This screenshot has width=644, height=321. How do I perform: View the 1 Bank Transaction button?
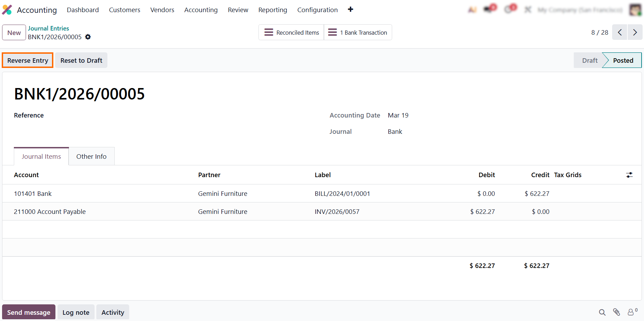point(358,33)
